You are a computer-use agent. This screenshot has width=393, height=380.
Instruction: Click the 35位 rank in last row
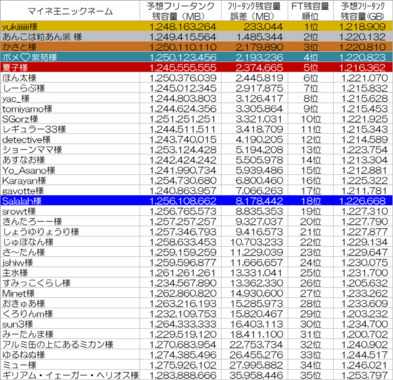tap(310, 375)
